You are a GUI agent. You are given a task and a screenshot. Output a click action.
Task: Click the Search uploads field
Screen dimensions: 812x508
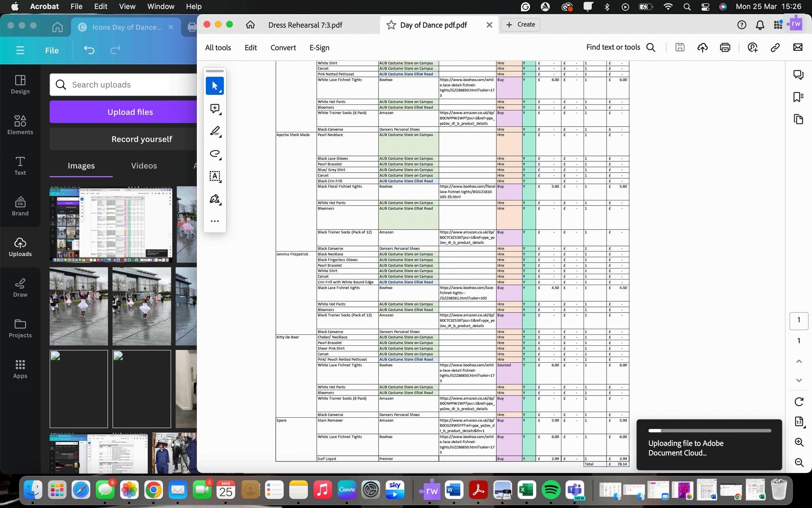click(130, 85)
